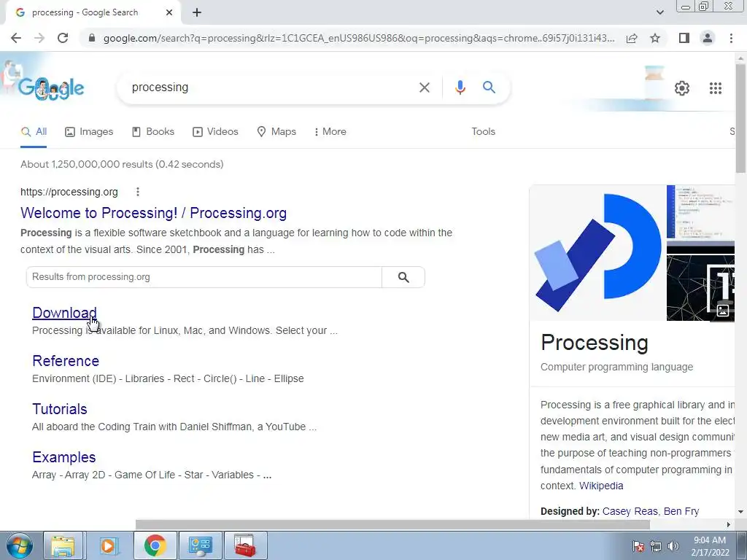Expand the tab search dropdown arrow
The image size is (747, 560).
tap(659, 12)
